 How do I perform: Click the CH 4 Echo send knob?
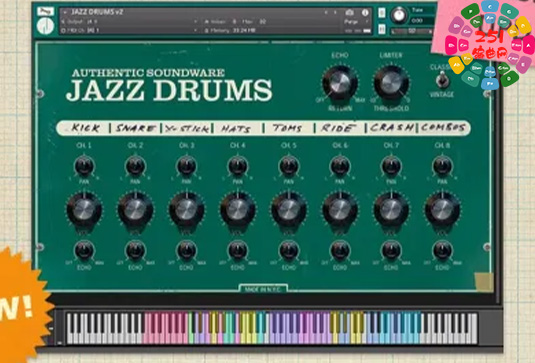(x=238, y=251)
